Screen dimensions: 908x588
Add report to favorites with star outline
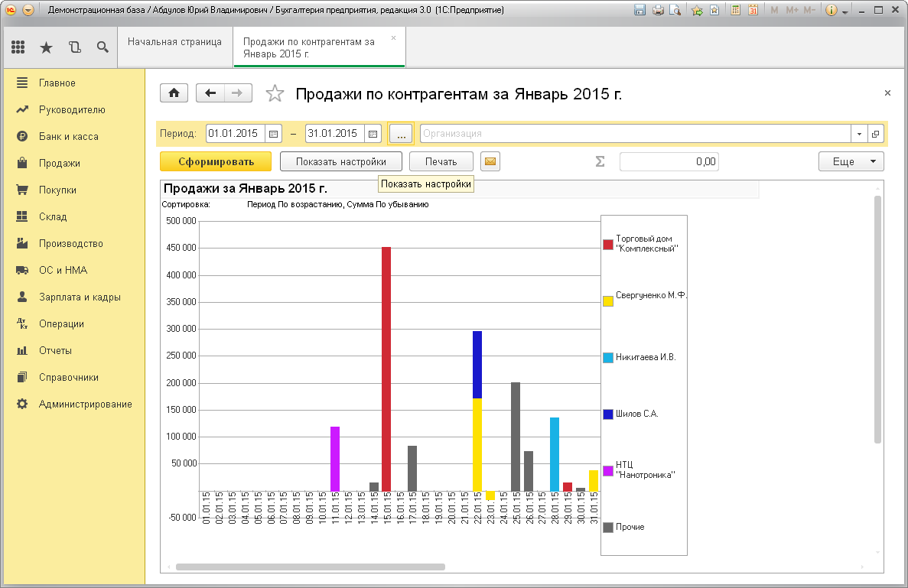pos(274,94)
